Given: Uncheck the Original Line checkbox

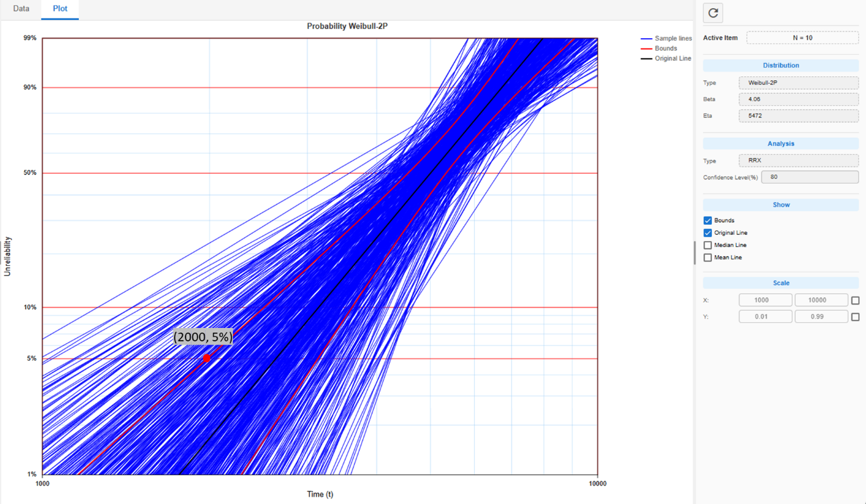Looking at the screenshot, I should (x=707, y=233).
